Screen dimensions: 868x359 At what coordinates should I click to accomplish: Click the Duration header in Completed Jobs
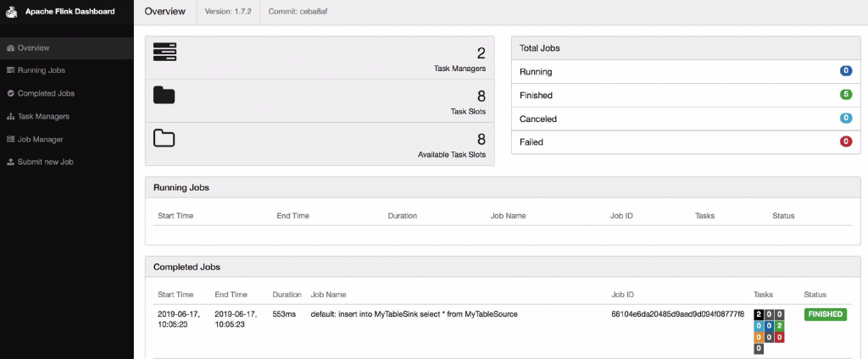click(x=287, y=295)
